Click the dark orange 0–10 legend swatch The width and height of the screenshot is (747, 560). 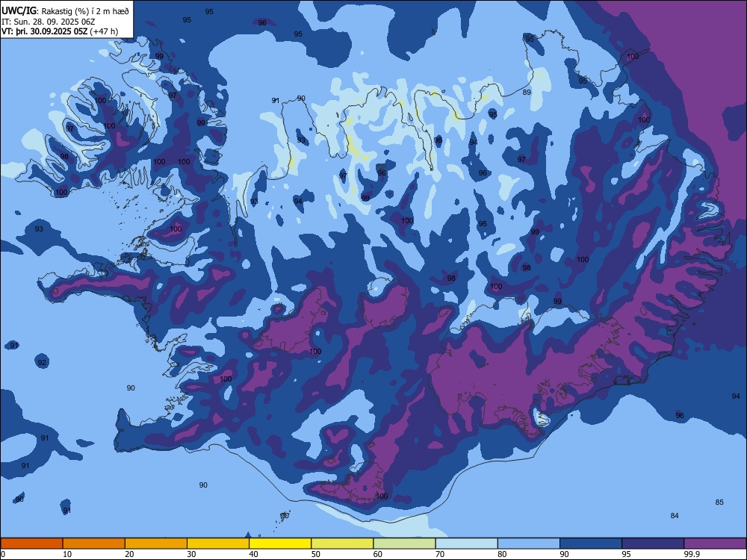[31, 544]
